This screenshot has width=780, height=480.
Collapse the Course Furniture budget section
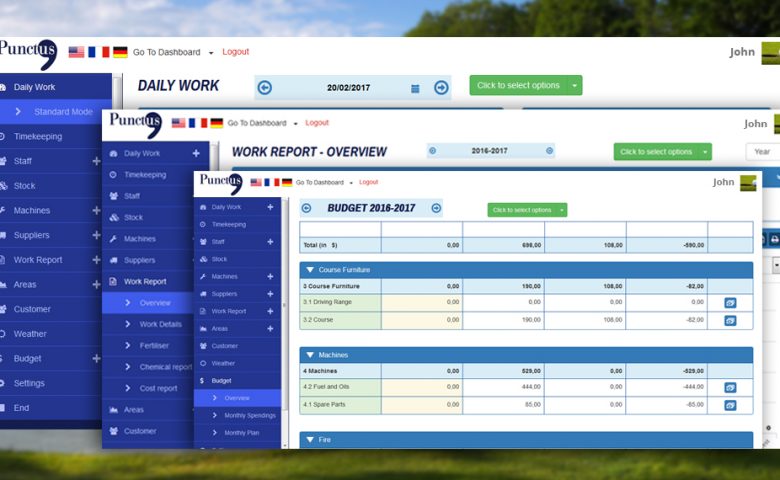pos(310,270)
